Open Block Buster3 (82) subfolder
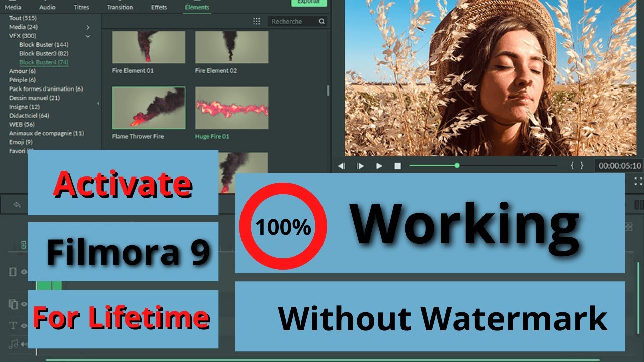This screenshot has height=362, width=644. [44, 53]
